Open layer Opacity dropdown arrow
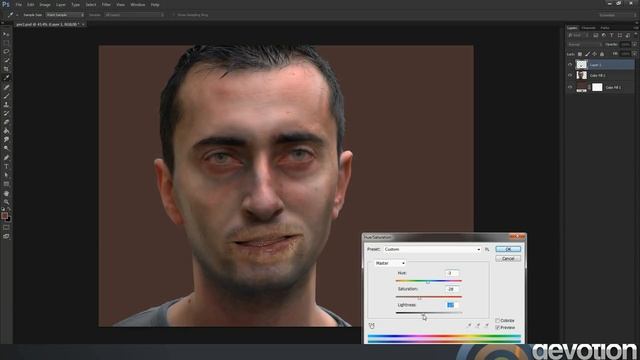This screenshot has height=360, width=640. 634,44
